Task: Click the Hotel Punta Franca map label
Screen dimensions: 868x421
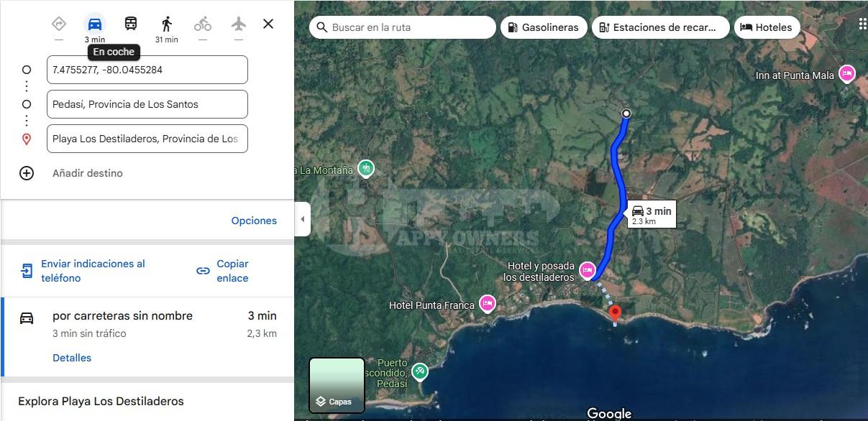Action: click(431, 305)
